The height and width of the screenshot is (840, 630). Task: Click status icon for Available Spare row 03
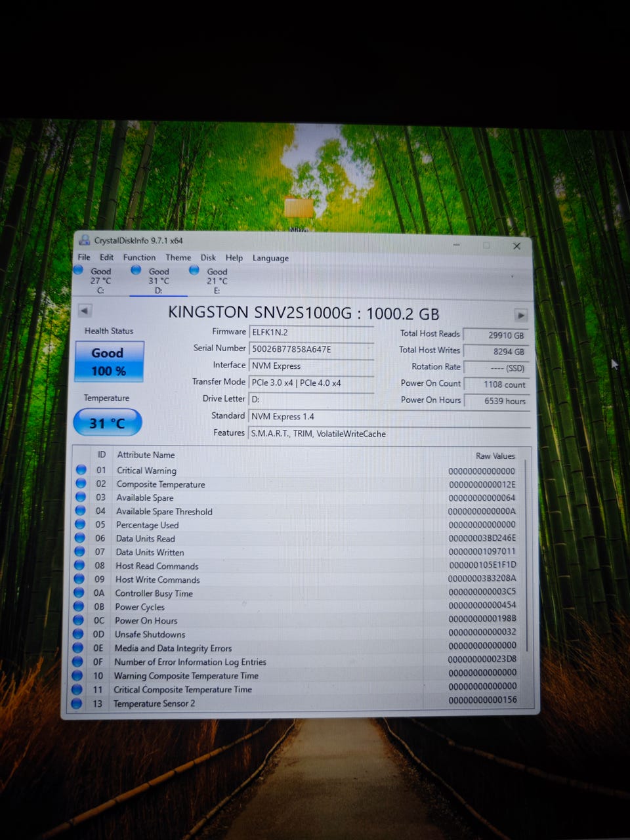click(81, 497)
